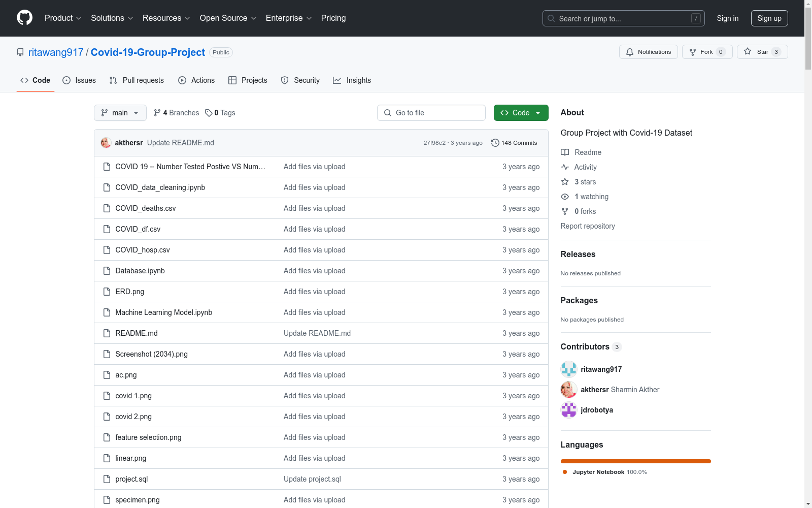Click file icon beside COVID_hosp.csv
Image resolution: width=812 pixels, height=508 pixels.
tap(107, 250)
